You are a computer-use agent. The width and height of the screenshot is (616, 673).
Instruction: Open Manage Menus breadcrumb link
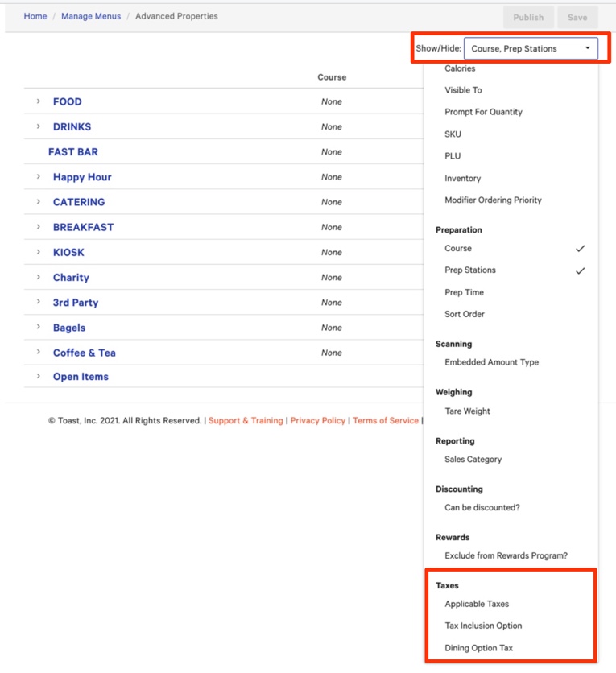(91, 16)
